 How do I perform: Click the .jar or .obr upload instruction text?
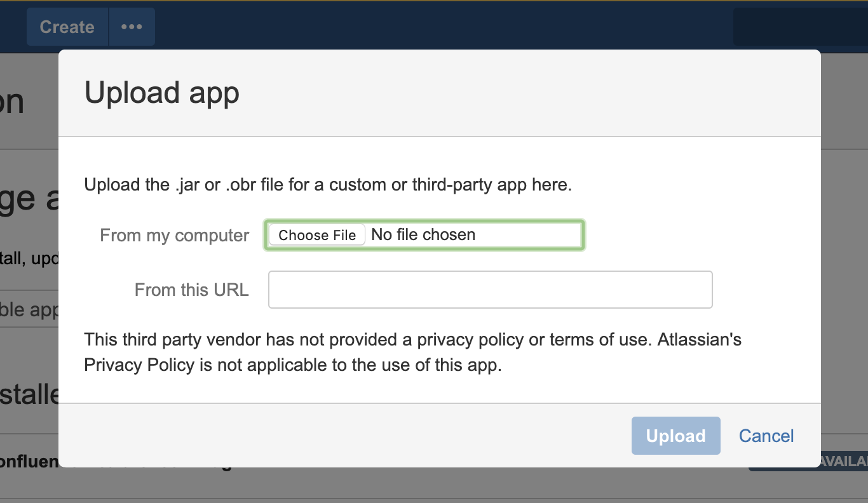(329, 185)
